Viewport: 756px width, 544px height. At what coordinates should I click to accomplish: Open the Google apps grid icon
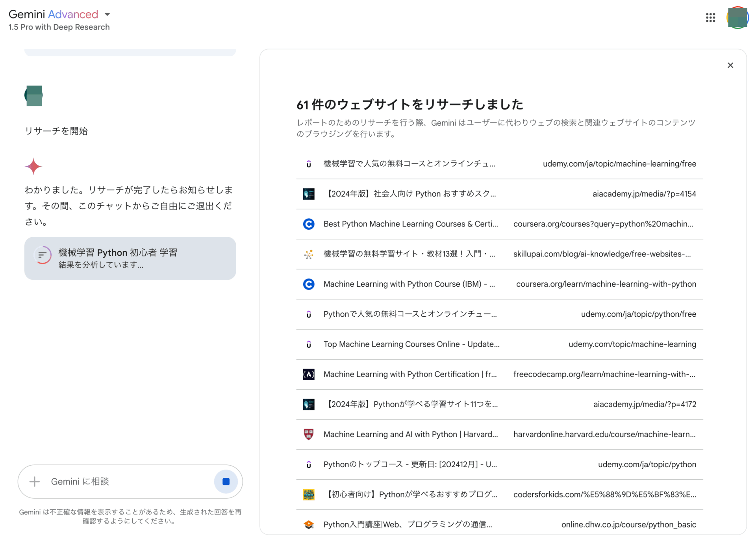(x=710, y=18)
